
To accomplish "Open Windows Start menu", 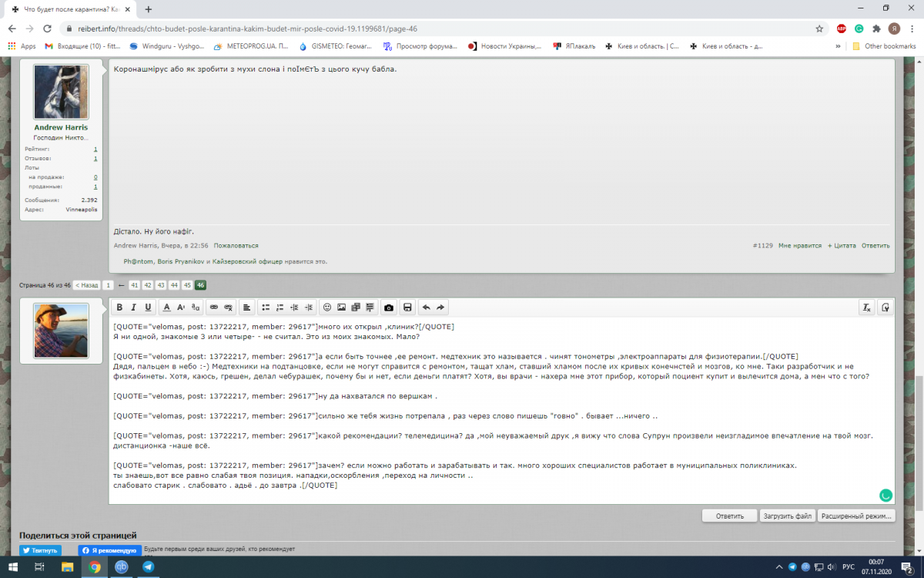I will [x=13, y=566].
